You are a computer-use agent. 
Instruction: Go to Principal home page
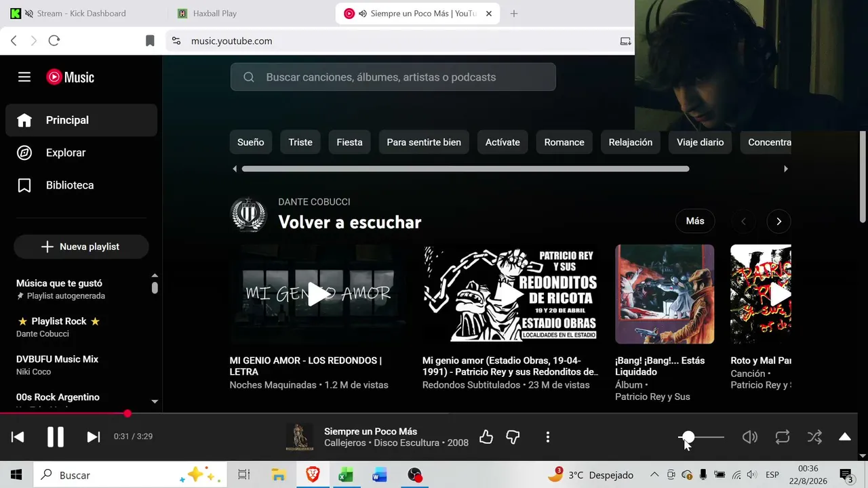pyautogui.click(x=81, y=120)
